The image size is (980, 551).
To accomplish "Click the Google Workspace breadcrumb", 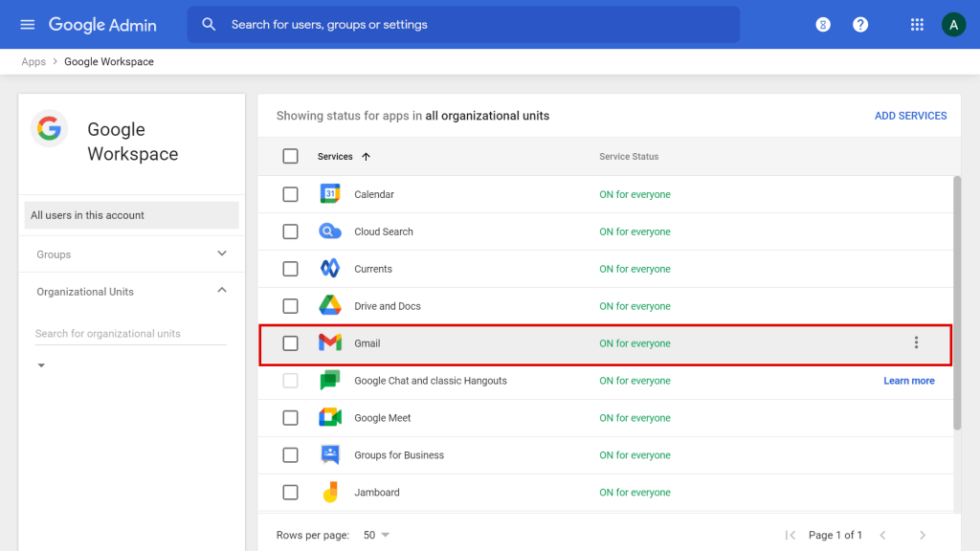I will 109,62.
